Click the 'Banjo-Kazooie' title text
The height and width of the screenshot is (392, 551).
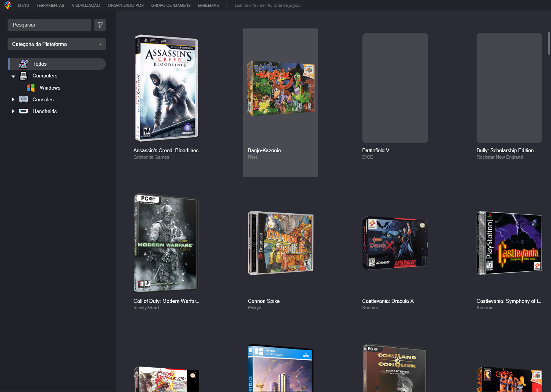[264, 150]
